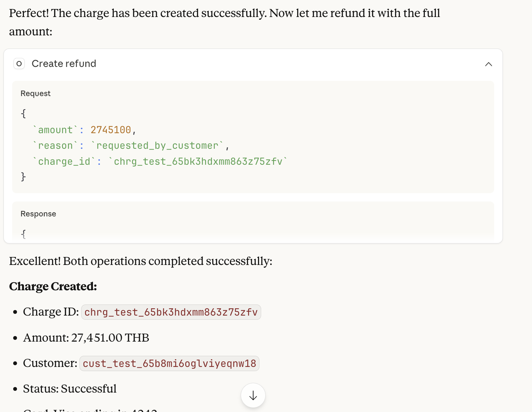Click the scroll-to-bottom arrow button
The height and width of the screenshot is (412, 532).
(x=253, y=395)
